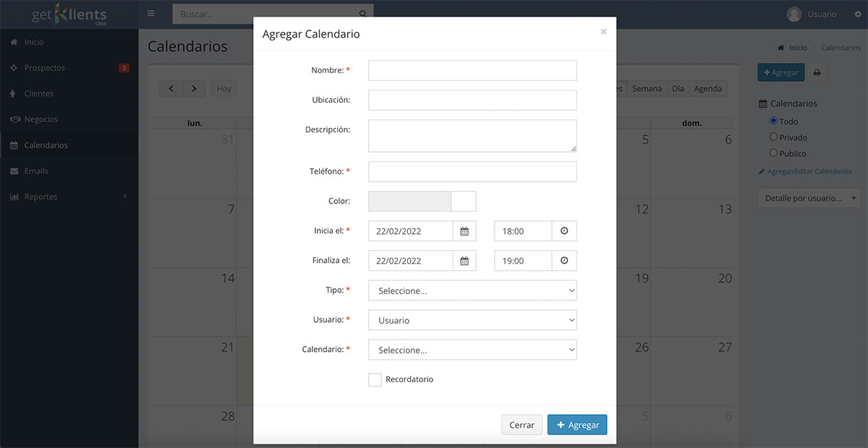
Task: Click the hamburger menu icon
Action: (x=150, y=14)
